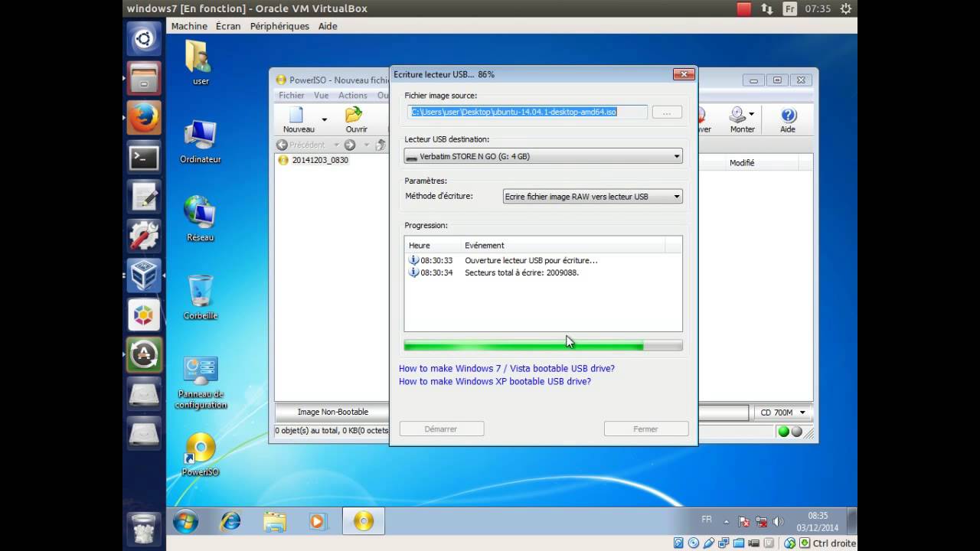This screenshot has height=551, width=980.
Task: Click the Heure column header
Action: coord(433,245)
